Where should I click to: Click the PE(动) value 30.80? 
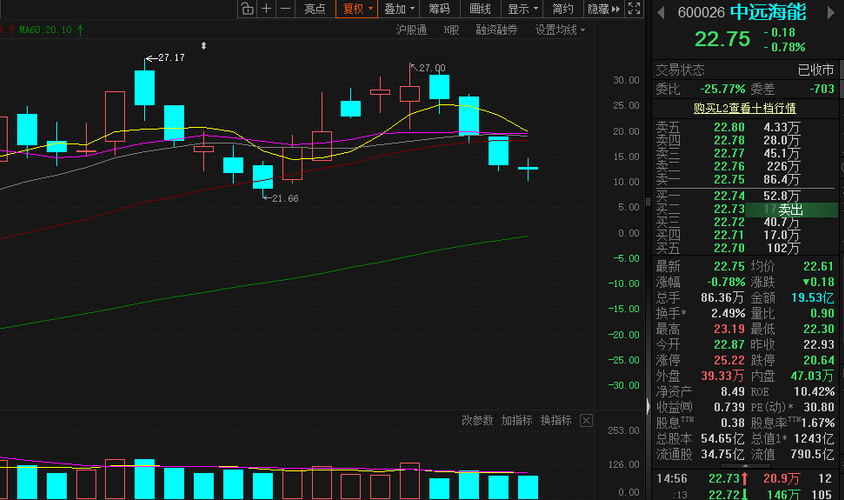(x=819, y=407)
